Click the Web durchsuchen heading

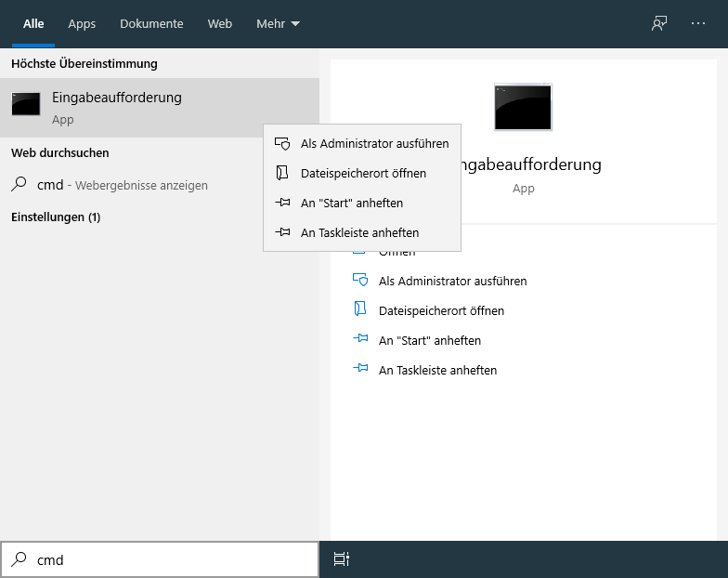(x=59, y=152)
